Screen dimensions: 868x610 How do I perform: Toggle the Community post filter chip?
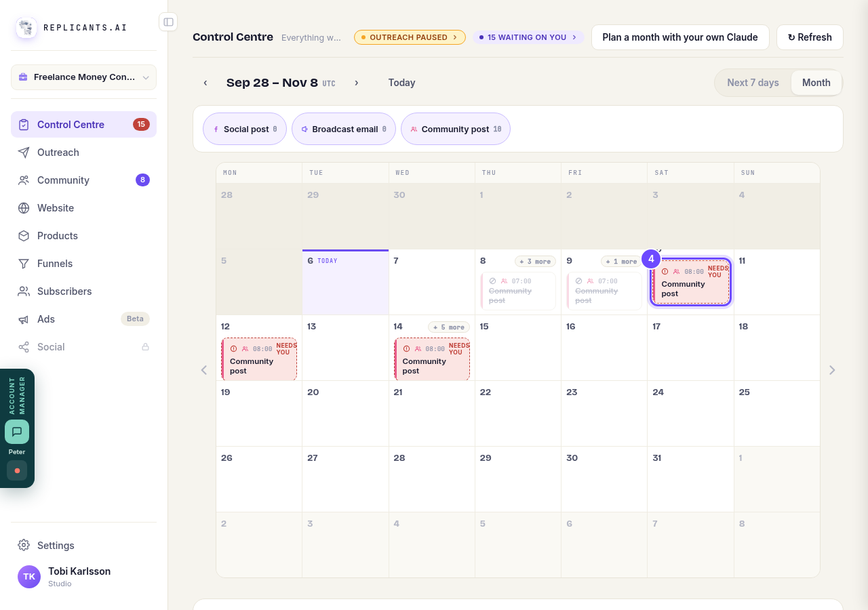click(x=456, y=129)
